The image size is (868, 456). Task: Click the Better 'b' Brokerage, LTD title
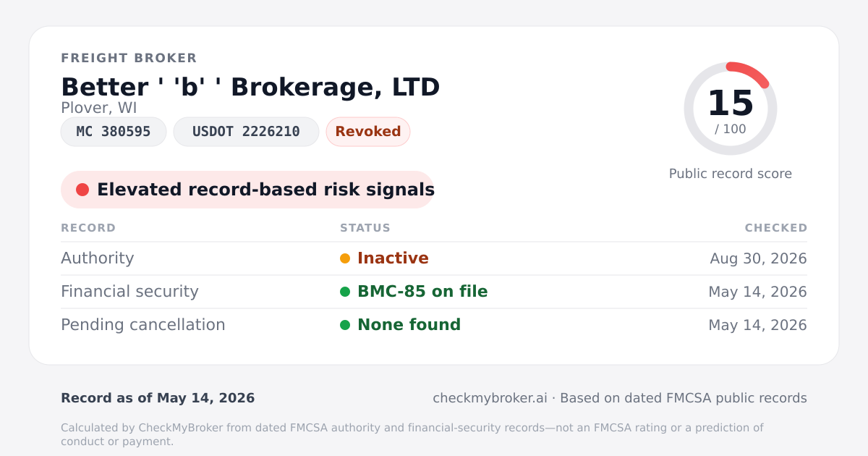point(250,87)
